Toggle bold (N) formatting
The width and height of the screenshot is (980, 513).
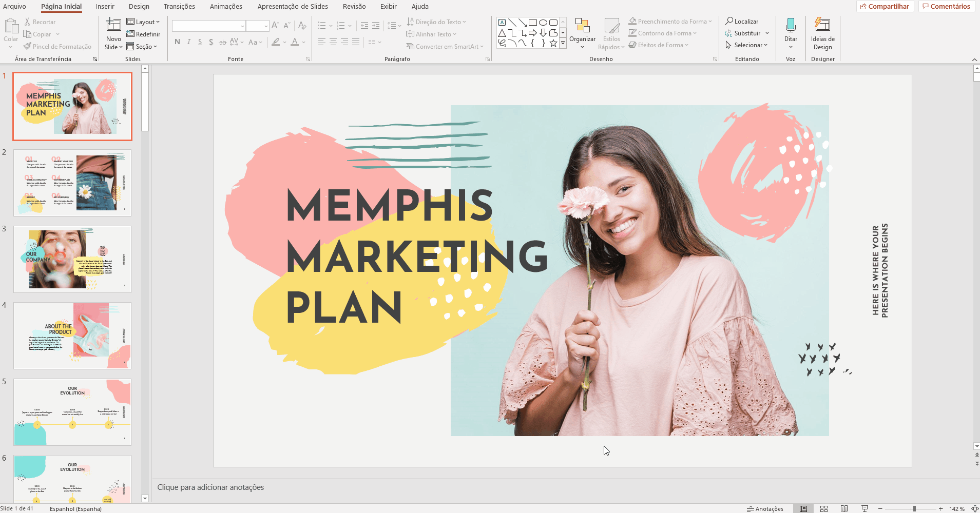(177, 42)
